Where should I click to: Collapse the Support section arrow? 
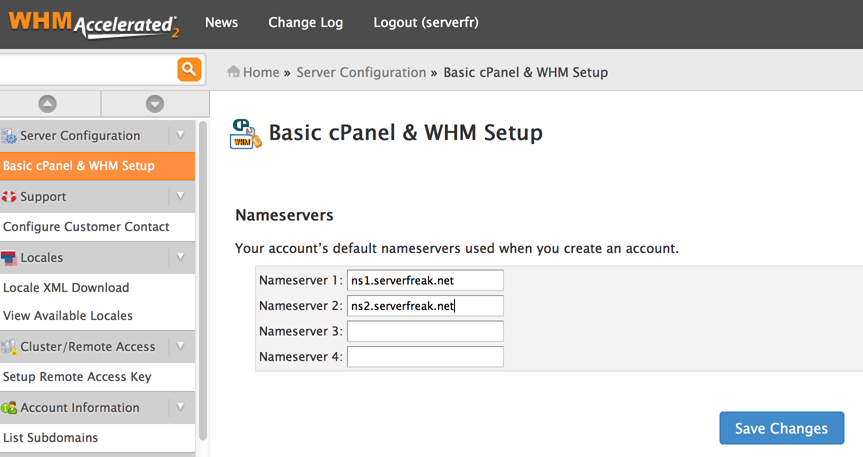coord(181,197)
